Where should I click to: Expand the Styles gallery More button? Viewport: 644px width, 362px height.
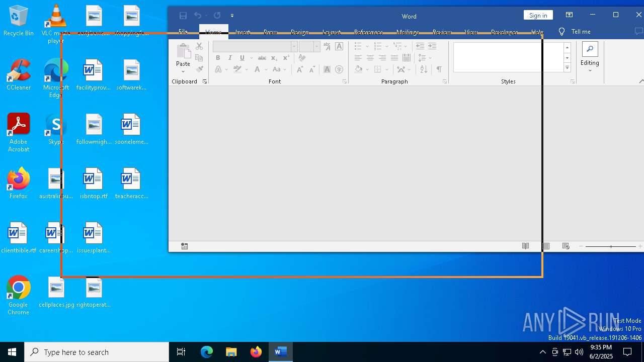(567, 68)
